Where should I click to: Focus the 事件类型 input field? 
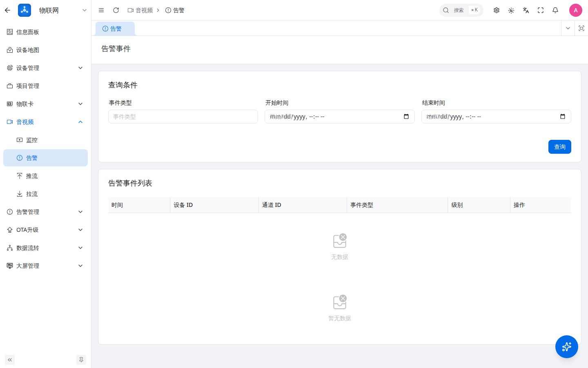pyautogui.click(x=183, y=117)
